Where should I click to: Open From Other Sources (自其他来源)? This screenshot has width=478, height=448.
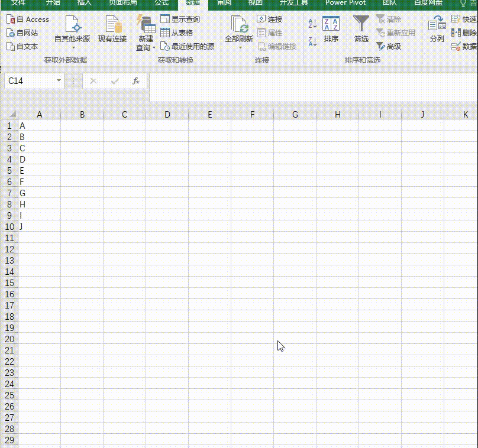(x=72, y=33)
